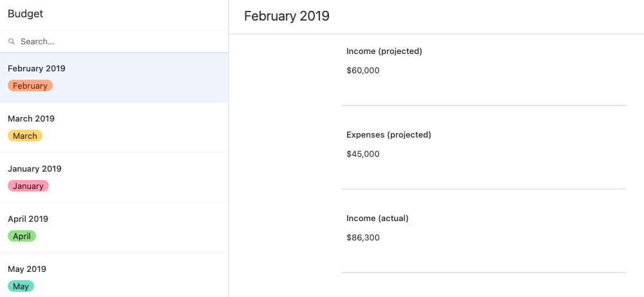Click the yellow March tag
This screenshot has width=644, height=297.
click(25, 136)
